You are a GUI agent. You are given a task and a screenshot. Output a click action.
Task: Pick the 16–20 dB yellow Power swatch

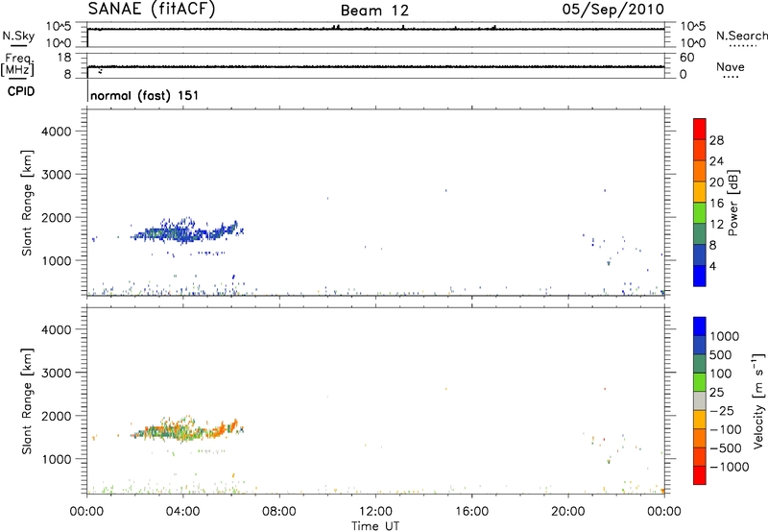(700, 191)
